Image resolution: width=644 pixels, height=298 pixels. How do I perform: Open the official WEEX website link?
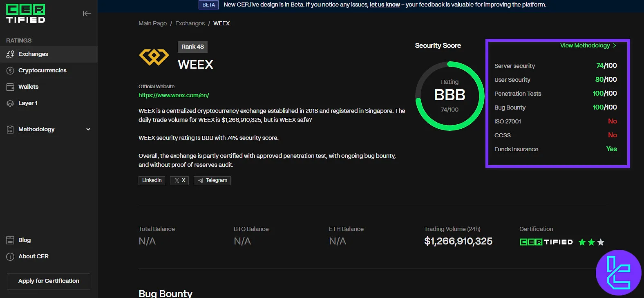[174, 95]
